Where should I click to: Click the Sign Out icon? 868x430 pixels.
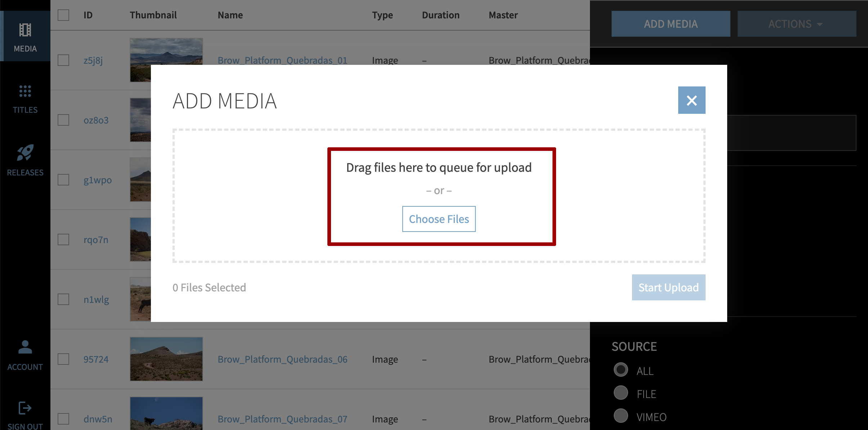click(25, 408)
